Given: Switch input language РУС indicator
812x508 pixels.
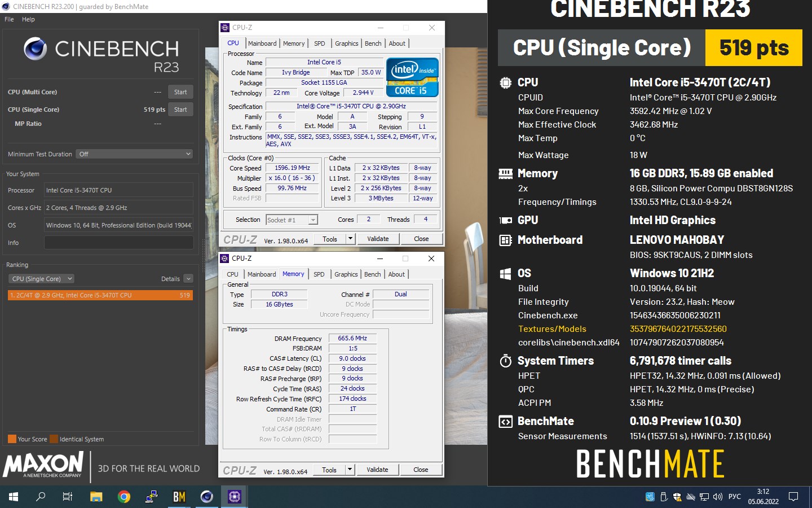Looking at the screenshot, I should [x=735, y=497].
